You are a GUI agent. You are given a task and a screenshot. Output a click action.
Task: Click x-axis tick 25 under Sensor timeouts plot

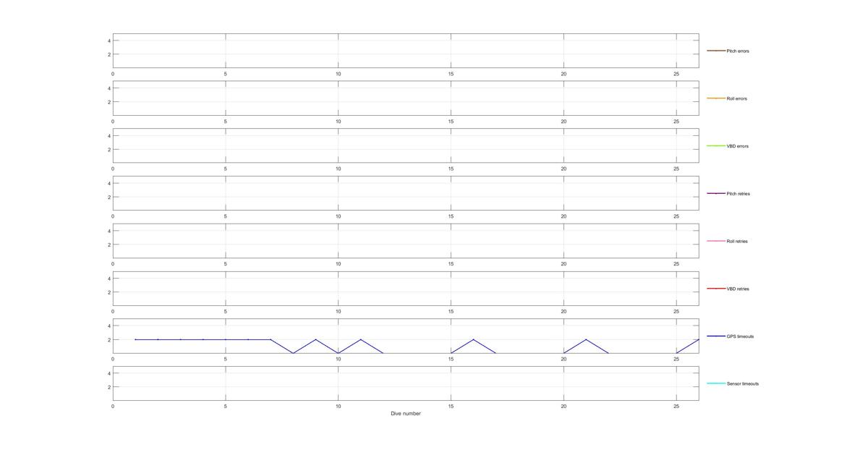tap(676, 407)
